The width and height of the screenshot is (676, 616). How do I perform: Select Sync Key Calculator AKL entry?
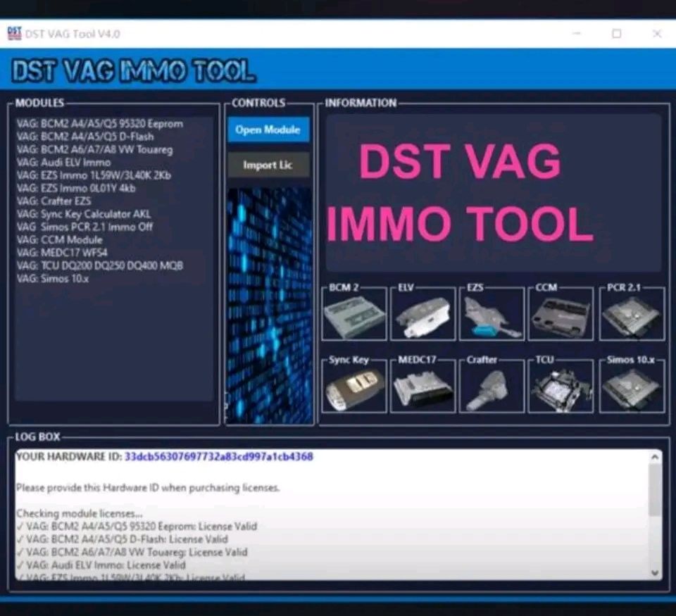pos(84,214)
